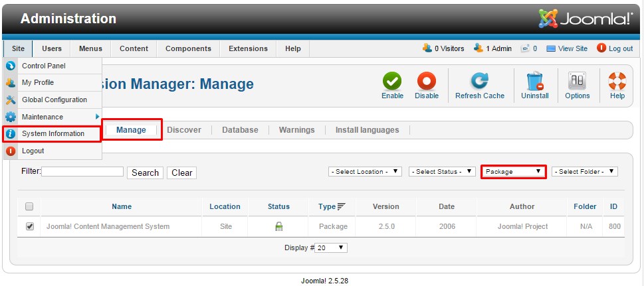The height and width of the screenshot is (286, 644).
Task: Click into the Filter text field
Action: click(x=82, y=171)
